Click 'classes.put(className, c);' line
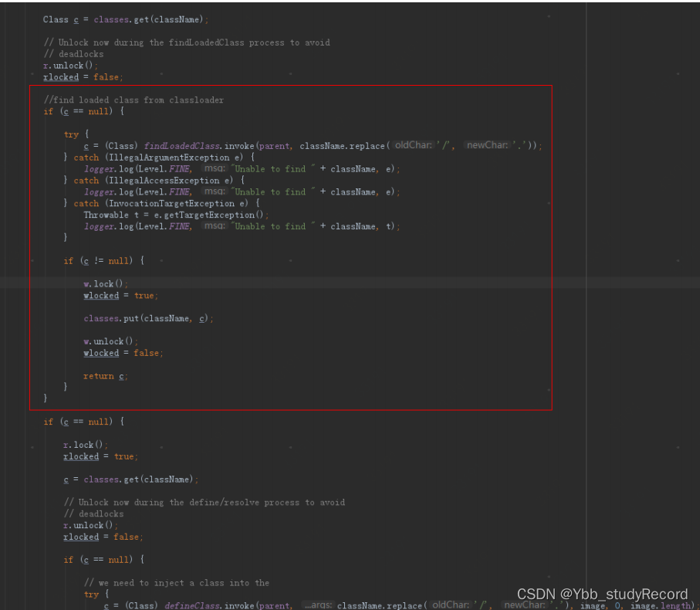The height and width of the screenshot is (610, 700). pyautogui.click(x=149, y=318)
